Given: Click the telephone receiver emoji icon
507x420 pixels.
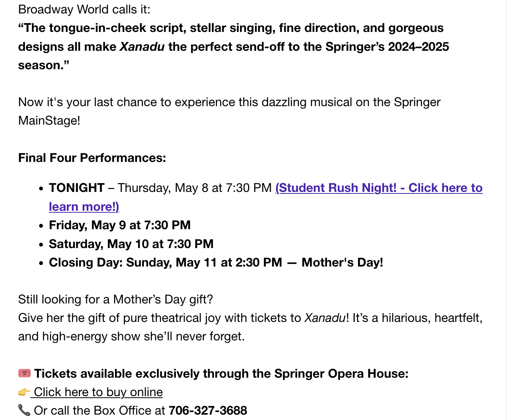Looking at the screenshot, I should tap(24, 410).
